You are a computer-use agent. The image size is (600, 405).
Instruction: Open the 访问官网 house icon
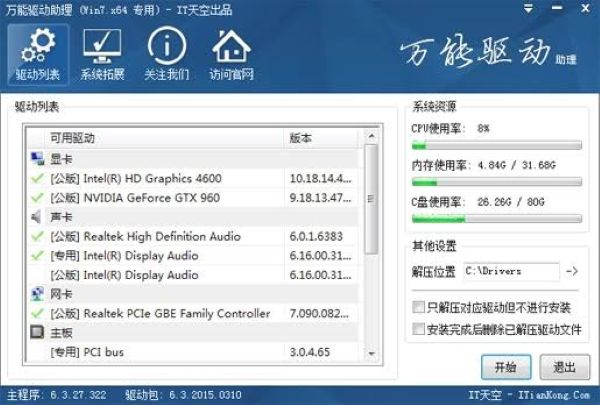click(231, 54)
